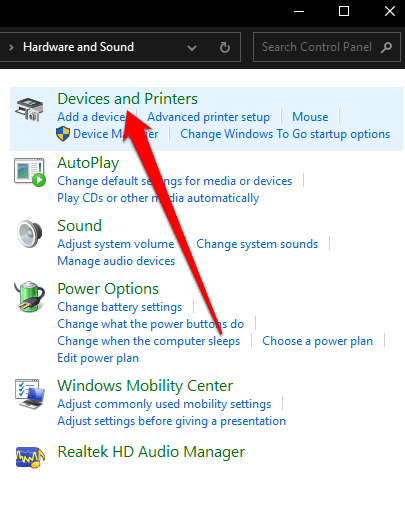The image size is (405, 521).
Task: Open Choose a power plan
Action: pyautogui.click(x=317, y=341)
